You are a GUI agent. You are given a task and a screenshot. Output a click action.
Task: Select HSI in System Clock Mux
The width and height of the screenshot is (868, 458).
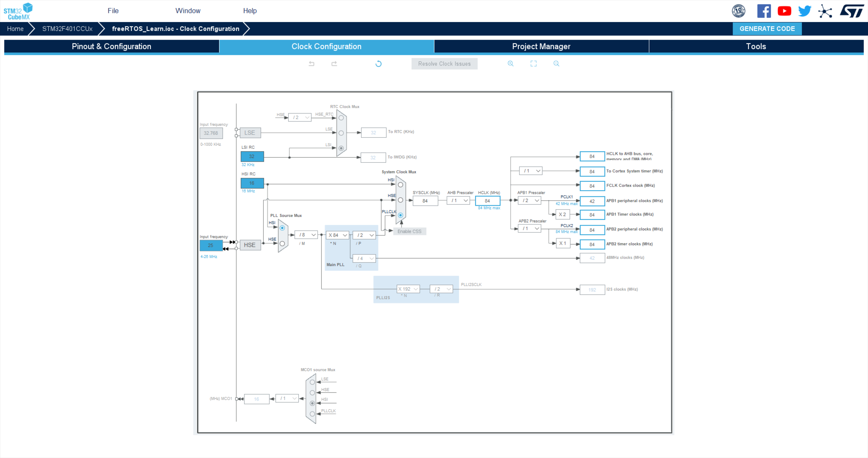[x=400, y=185]
